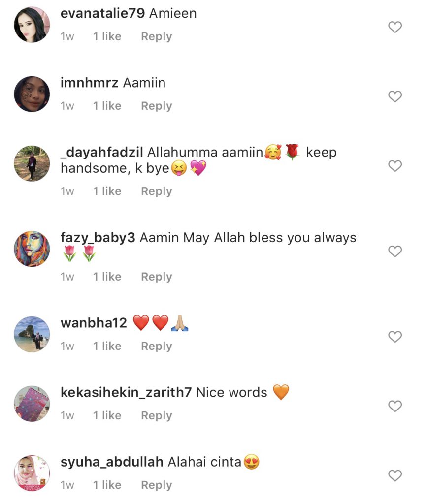Reply to kekasihekin_zarith7's comment
This screenshot has height=504, width=427.
157,416
